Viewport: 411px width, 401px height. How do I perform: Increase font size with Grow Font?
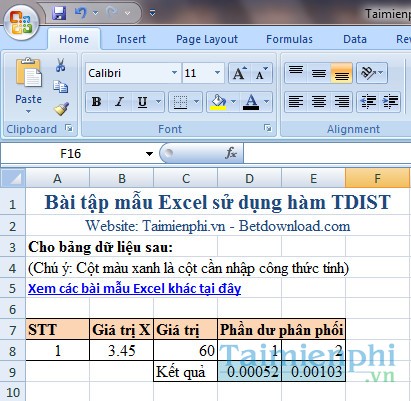[x=239, y=73]
